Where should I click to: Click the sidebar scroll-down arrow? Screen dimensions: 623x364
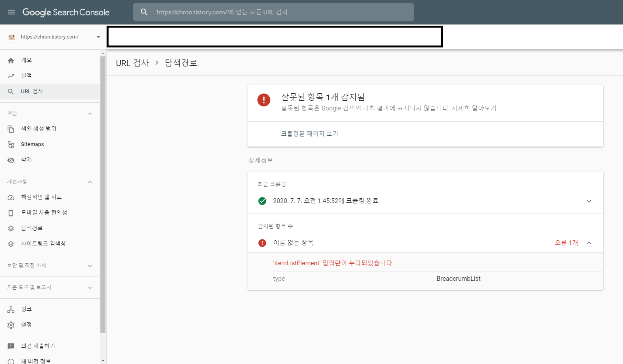103,361
